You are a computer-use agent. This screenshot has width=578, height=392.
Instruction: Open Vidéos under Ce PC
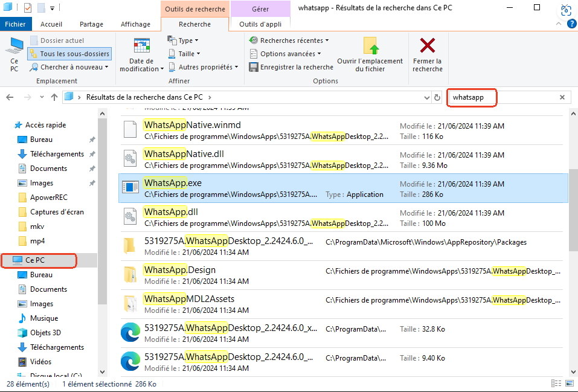[x=35, y=362]
